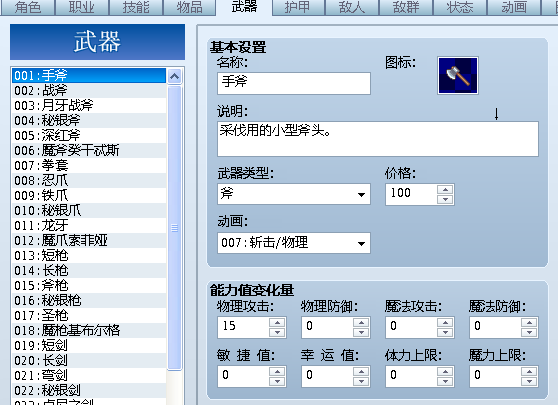Increase the 价格 value with up arrow

tap(445, 189)
